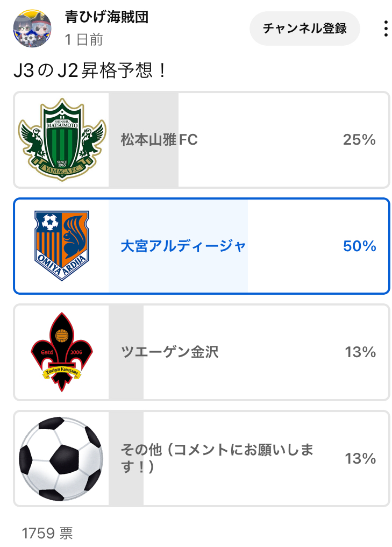Open the post via the 1日前 timestamp
The height and width of the screenshot is (547, 392).
coord(84,39)
